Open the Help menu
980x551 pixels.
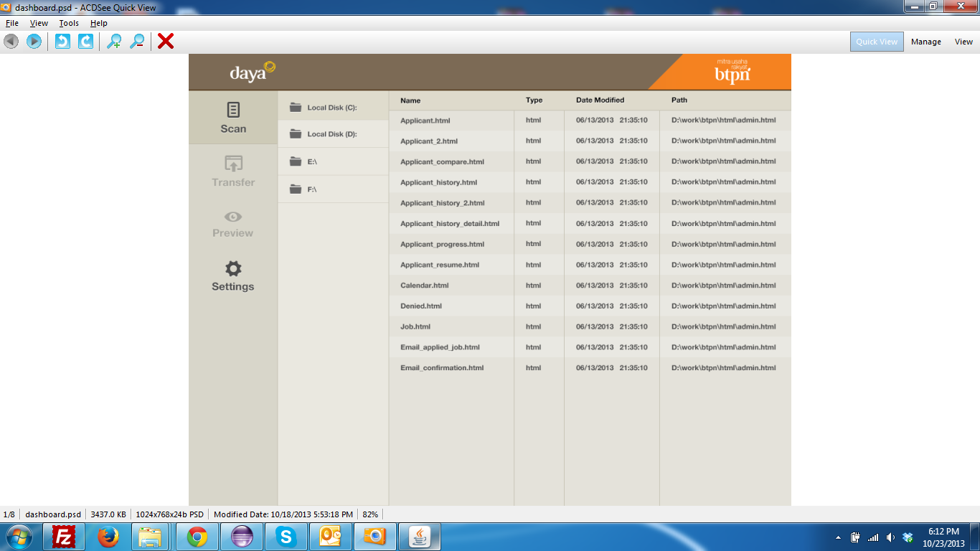click(99, 23)
